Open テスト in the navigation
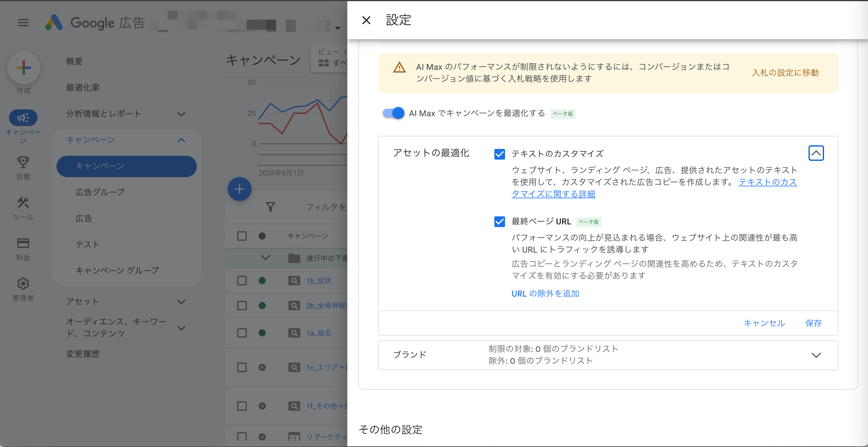868x447 pixels. click(87, 244)
